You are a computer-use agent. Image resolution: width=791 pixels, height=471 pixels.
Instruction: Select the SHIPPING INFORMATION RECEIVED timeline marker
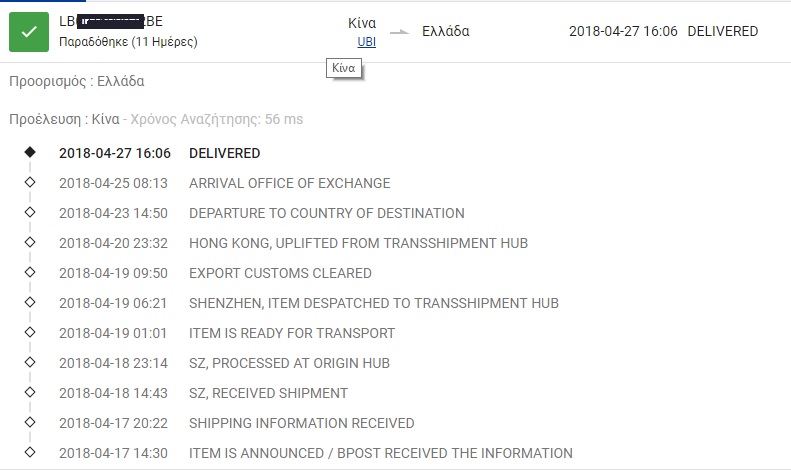click(30, 423)
